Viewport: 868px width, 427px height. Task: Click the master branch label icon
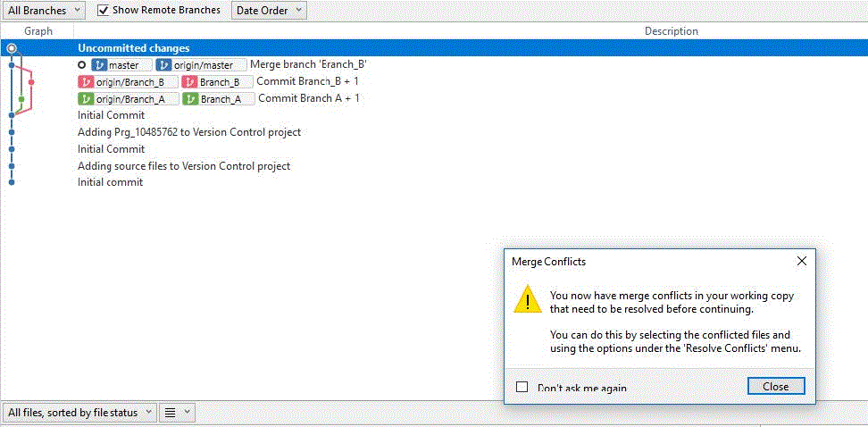[x=100, y=65]
